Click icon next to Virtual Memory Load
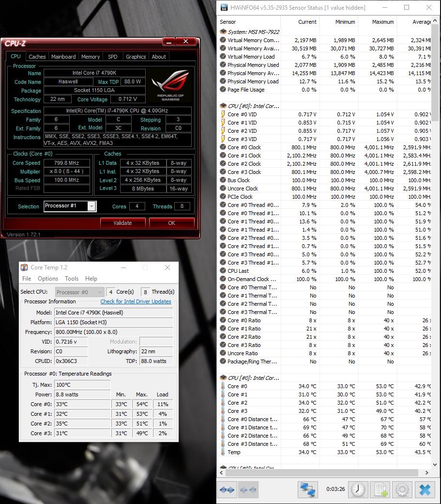This screenshot has height=504, width=441. coord(223,57)
